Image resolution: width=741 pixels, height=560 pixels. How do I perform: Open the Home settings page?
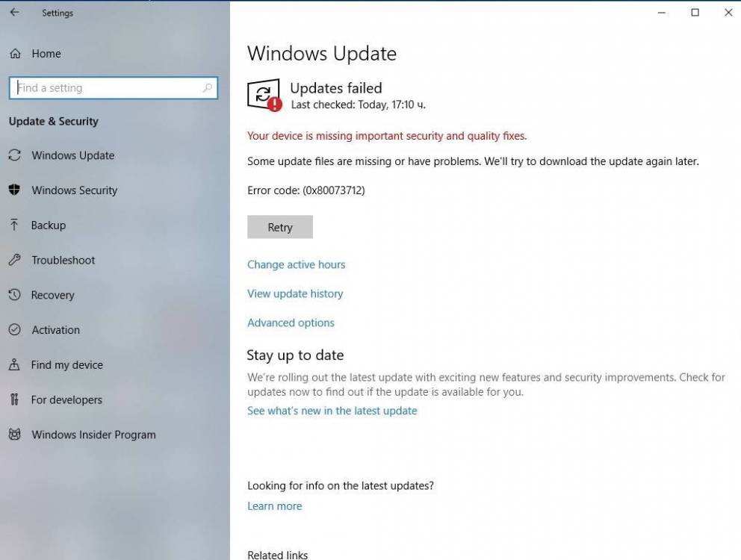point(46,54)
